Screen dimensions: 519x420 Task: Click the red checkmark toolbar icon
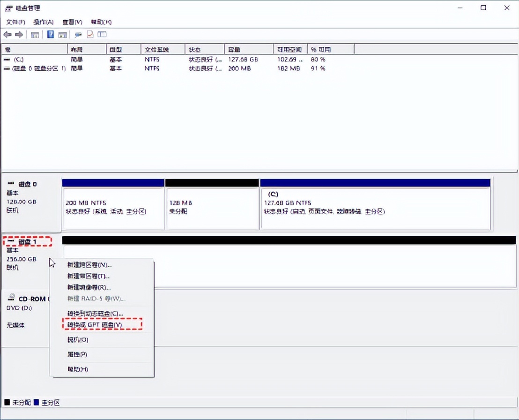coord(90,35)
